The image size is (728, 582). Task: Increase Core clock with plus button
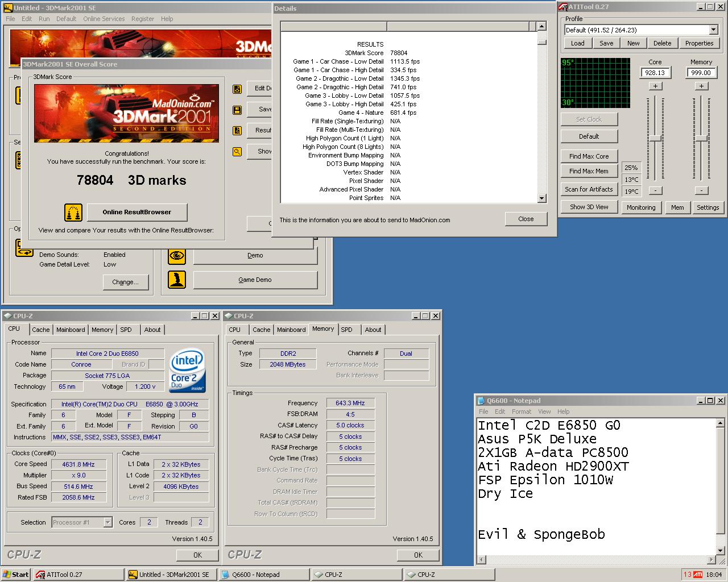(655, 86)
